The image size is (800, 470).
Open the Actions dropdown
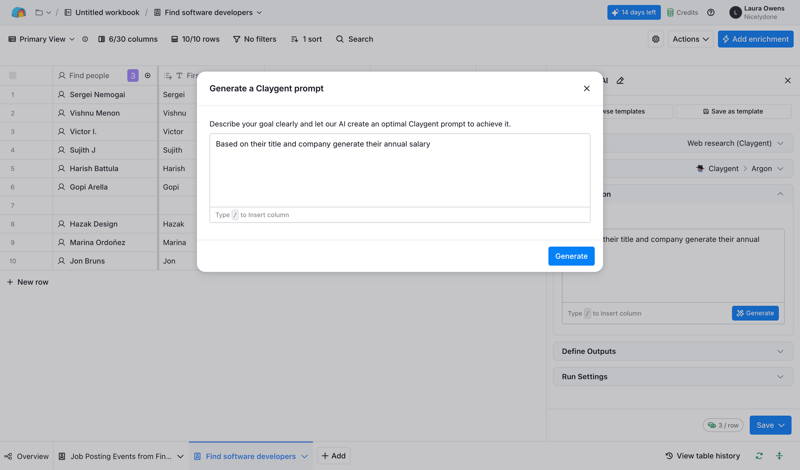pos(690,39)
